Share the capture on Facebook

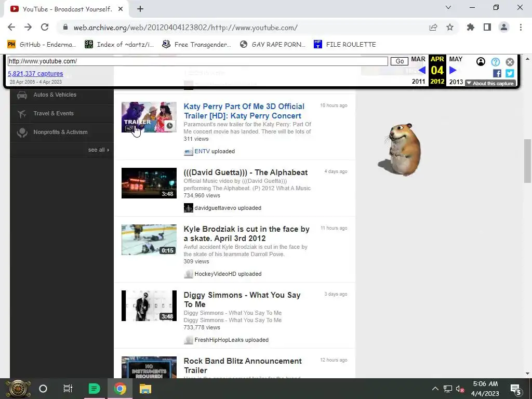pos(497,73)
